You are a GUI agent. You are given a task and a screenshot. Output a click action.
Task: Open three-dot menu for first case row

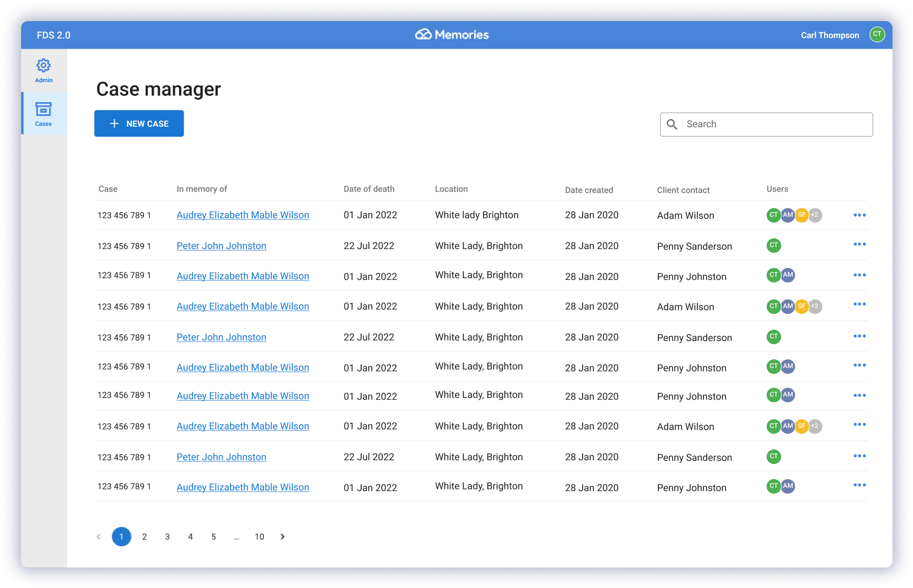coord(859,215)
